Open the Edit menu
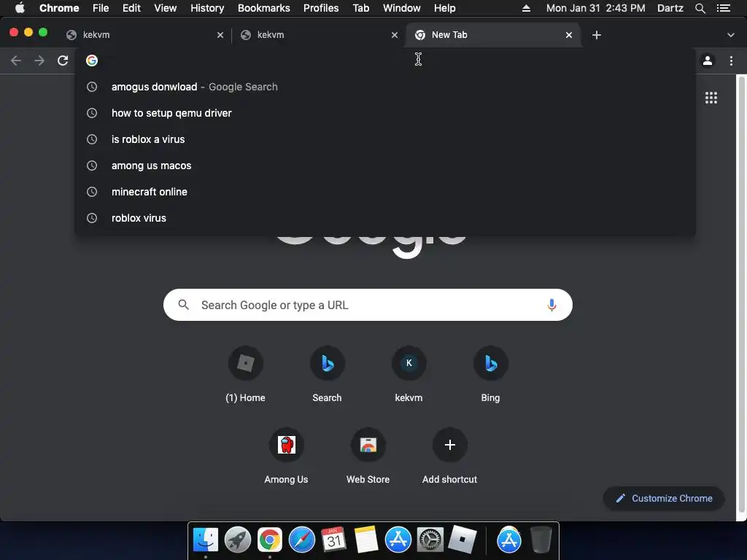The width and height of the screenshot is (747, 560). click(x=131, y=8)
